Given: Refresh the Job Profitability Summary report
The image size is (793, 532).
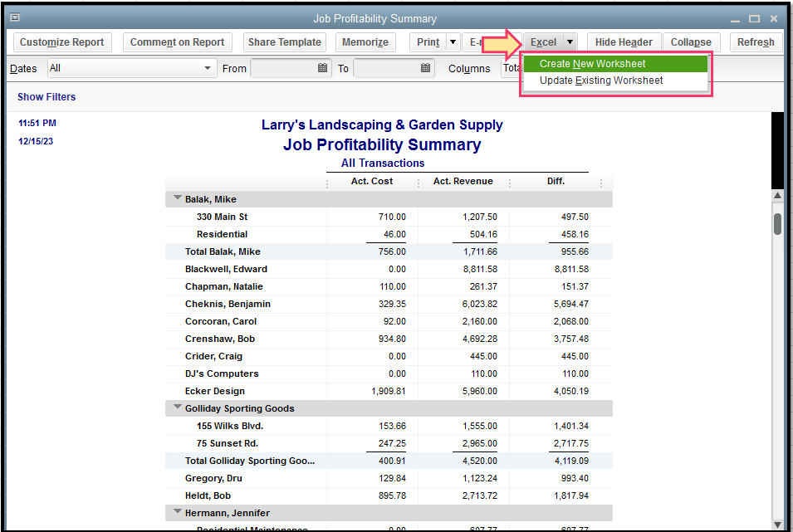Looking at the screenshot, I should pyautogui.click(x=755, y=41).
